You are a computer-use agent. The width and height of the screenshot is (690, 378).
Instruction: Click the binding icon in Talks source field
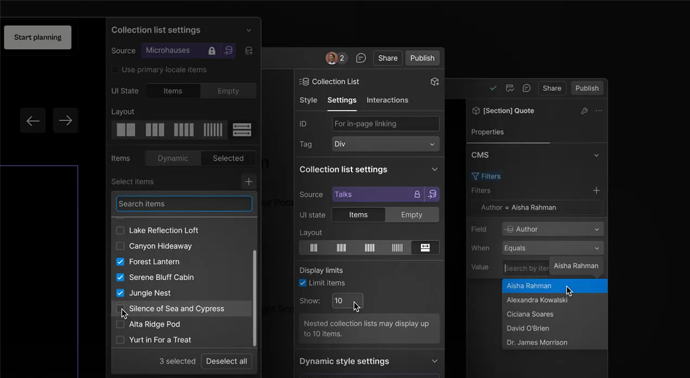click(x=432, y=194)
